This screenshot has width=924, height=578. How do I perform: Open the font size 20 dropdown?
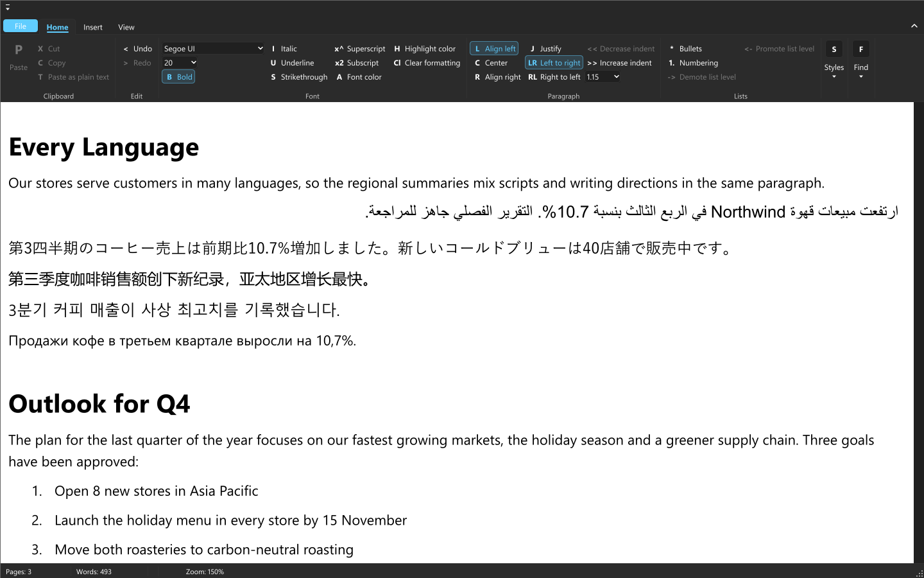pyautogui.click(x=180, y=63)
